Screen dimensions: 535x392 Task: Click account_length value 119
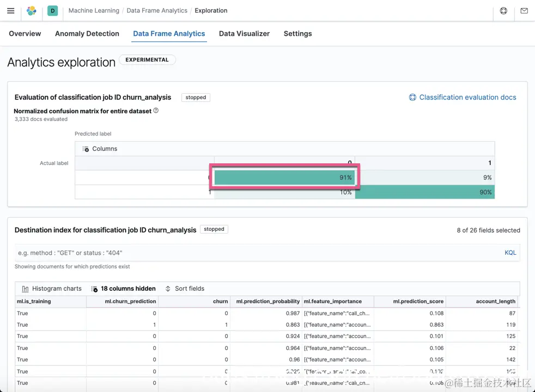[x=482, y=325]
